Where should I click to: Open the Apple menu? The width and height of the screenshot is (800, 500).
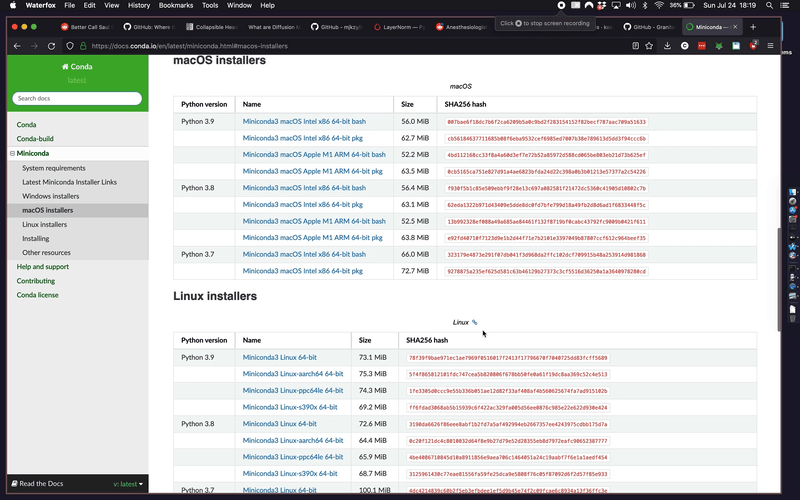tap(13, 5)
